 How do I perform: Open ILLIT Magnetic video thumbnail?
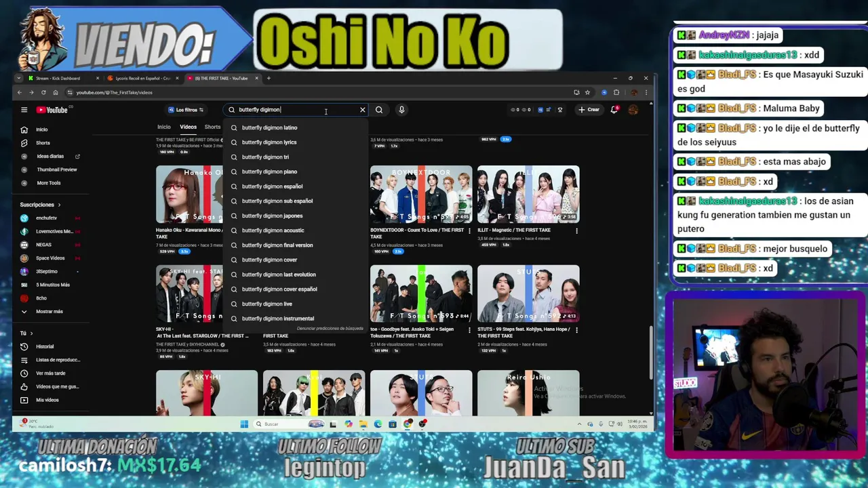(528, 195)
